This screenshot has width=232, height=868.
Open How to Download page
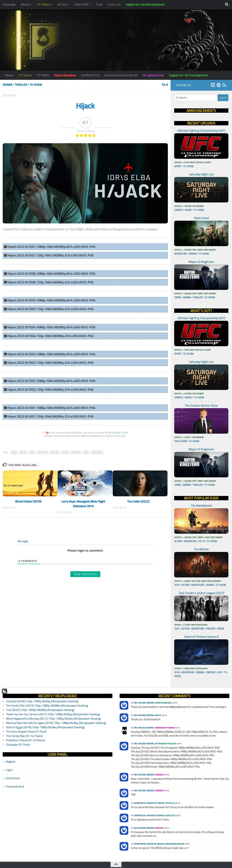click(65, 75)
